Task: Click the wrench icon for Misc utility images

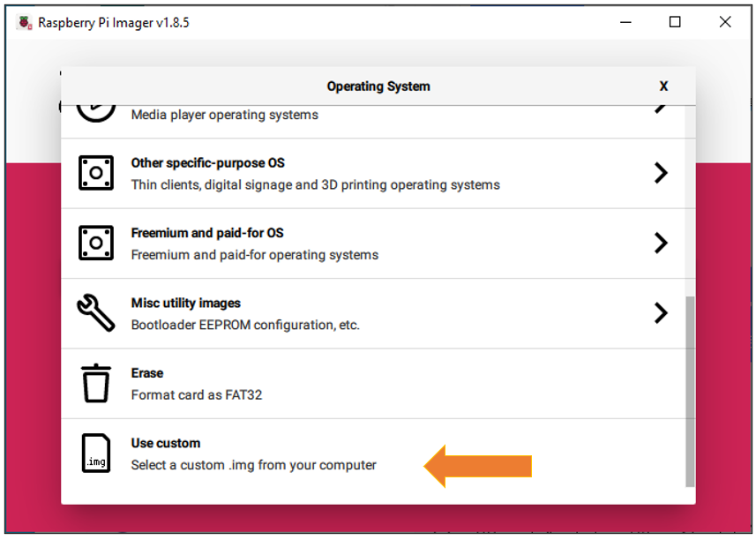Action: pyautogui.click(x=96, y=312)
